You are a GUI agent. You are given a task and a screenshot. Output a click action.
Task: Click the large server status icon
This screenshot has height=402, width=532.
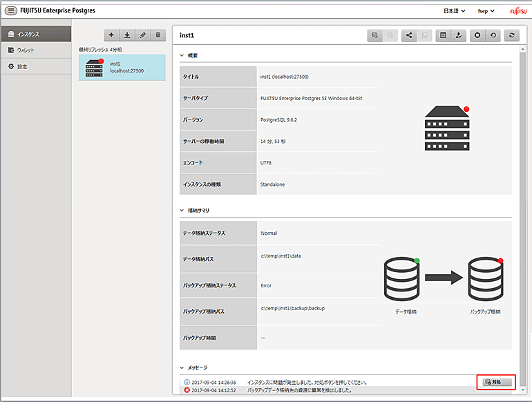click(x=447, y=128)
